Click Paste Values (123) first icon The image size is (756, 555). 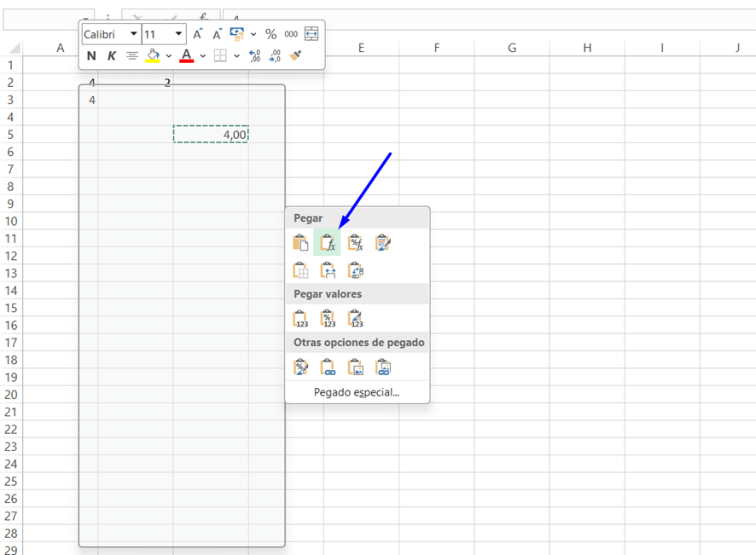[x=300, y=319]
